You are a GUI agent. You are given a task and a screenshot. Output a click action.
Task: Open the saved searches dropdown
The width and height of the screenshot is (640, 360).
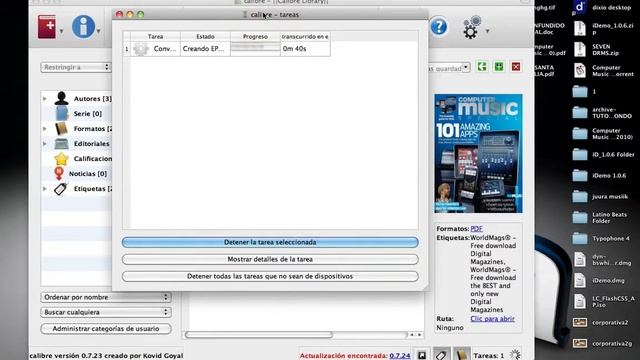click(466, 68)
